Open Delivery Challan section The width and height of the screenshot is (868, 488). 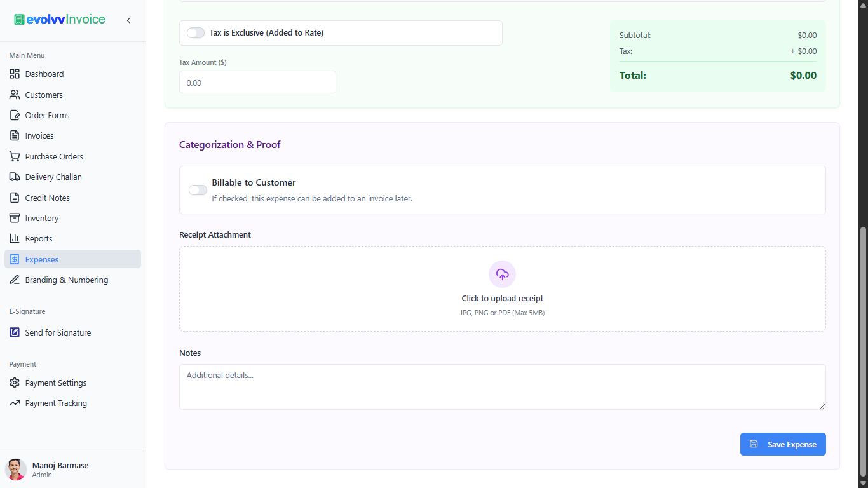coord(72,177)
